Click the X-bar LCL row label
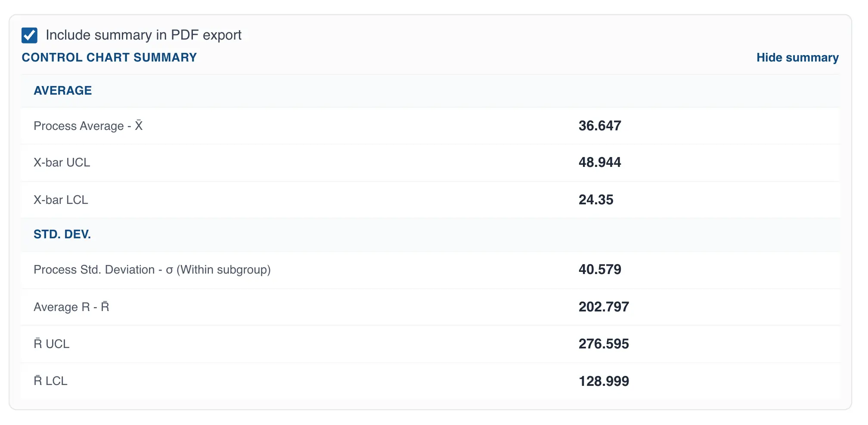868x425 pixels. point(61,200)
